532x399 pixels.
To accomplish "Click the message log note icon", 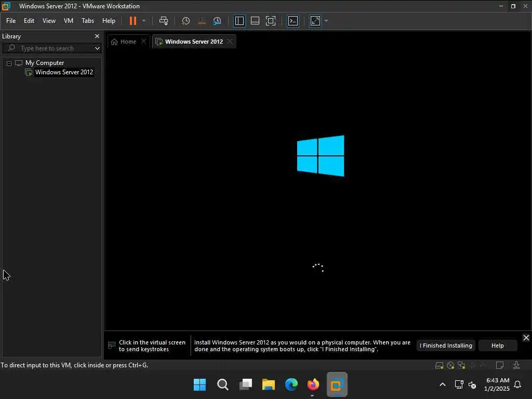I will [499, 365].
